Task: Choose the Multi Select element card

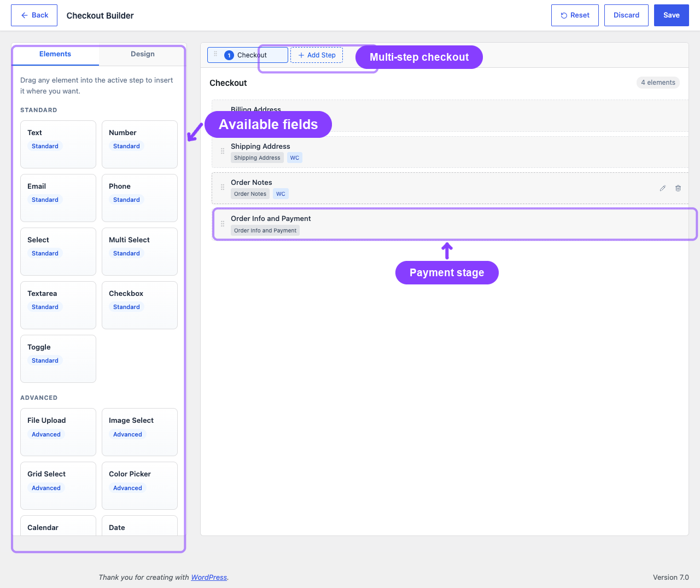Action: (139, 252)
